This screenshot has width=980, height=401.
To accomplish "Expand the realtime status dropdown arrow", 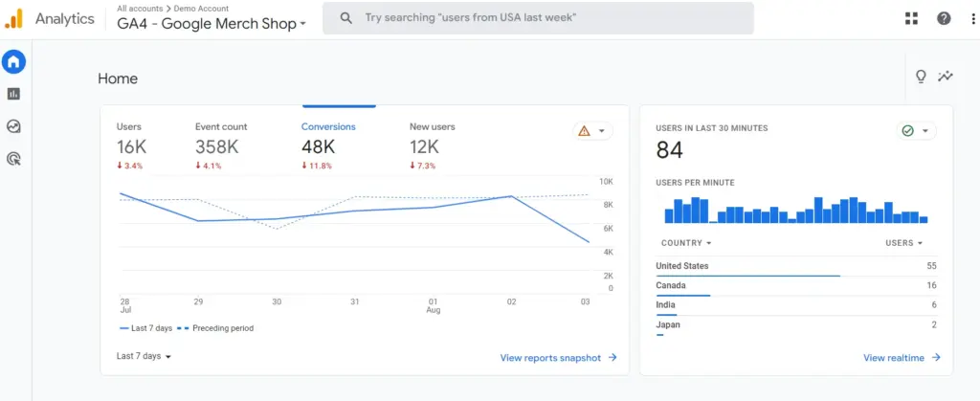I will click(x=925, y=131).
